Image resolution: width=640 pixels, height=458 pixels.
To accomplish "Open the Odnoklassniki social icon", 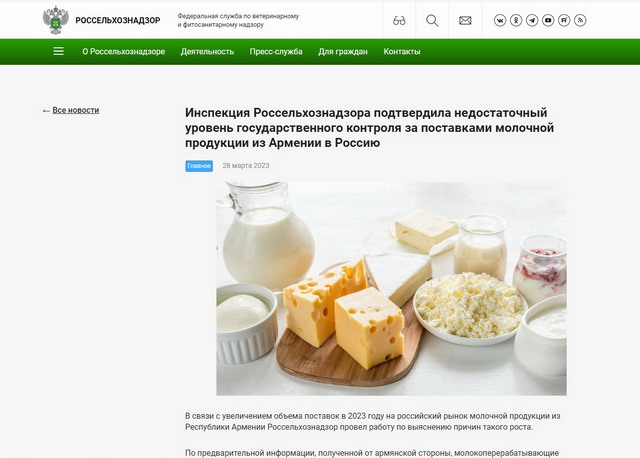I will (x=516, y=20).
